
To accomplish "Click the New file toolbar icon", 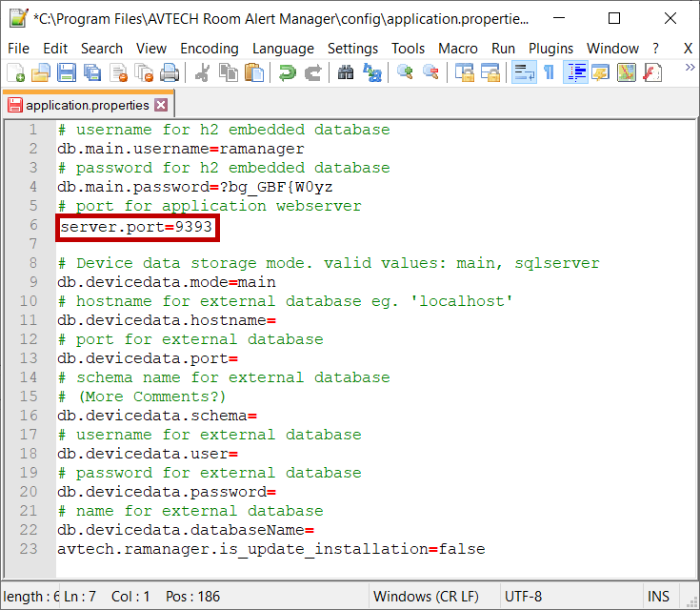I will click(16, 73).
